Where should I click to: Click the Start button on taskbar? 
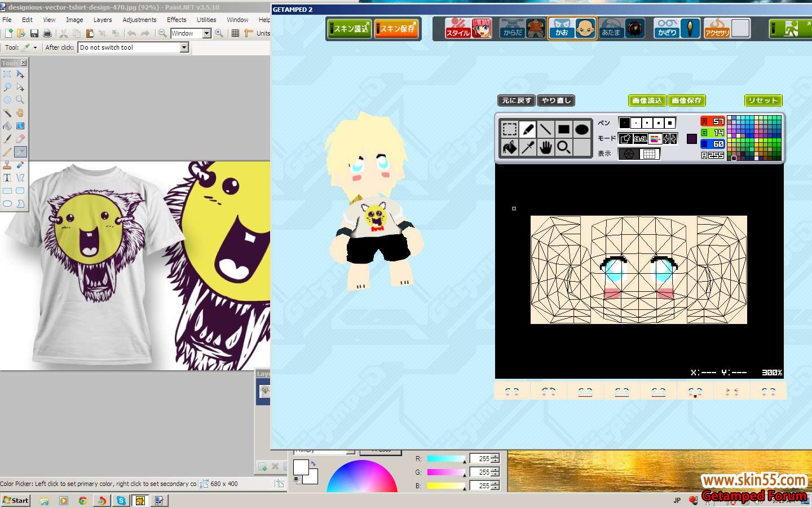[x=16, y=500]
